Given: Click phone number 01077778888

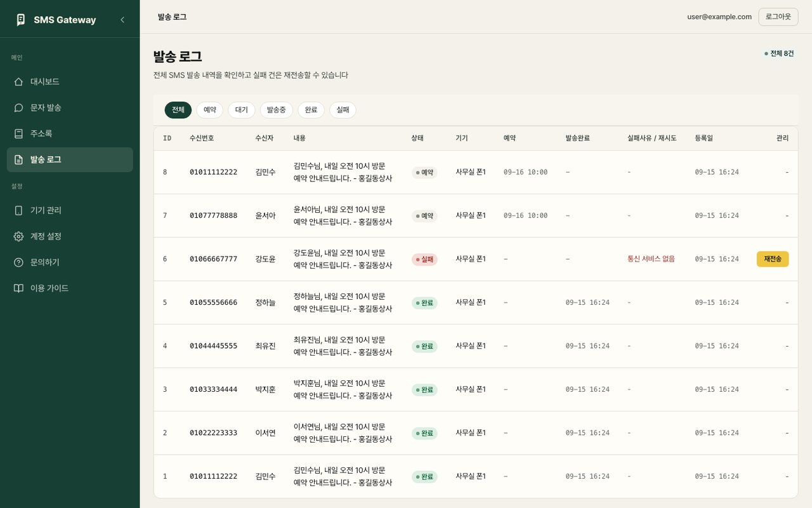Looking at the screenshot, I should click(214, 216).
